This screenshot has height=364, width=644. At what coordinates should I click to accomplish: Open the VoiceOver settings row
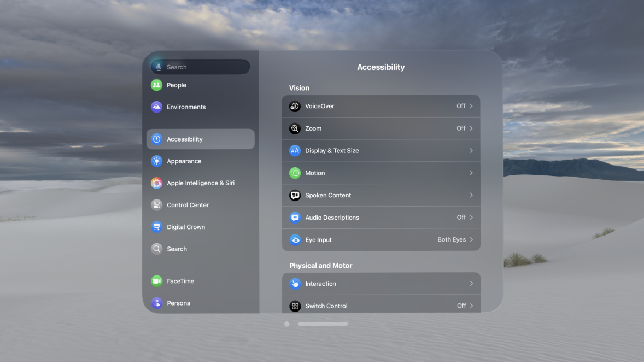[381, 107]
